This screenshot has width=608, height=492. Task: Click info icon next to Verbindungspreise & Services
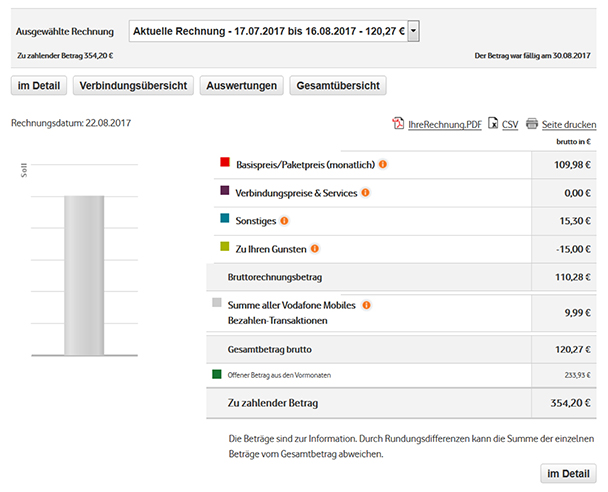point(366,192)
